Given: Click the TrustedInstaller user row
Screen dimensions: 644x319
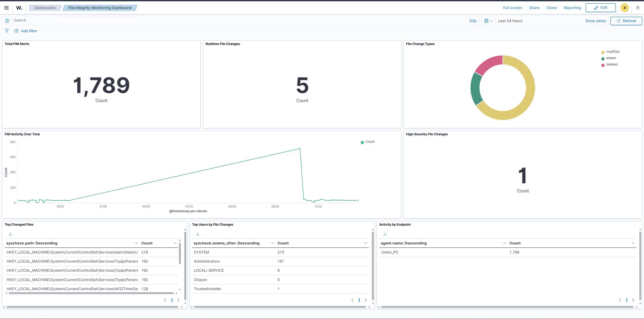Looking at the screenshot, I should pyautogui.click(x=280, y=289).
